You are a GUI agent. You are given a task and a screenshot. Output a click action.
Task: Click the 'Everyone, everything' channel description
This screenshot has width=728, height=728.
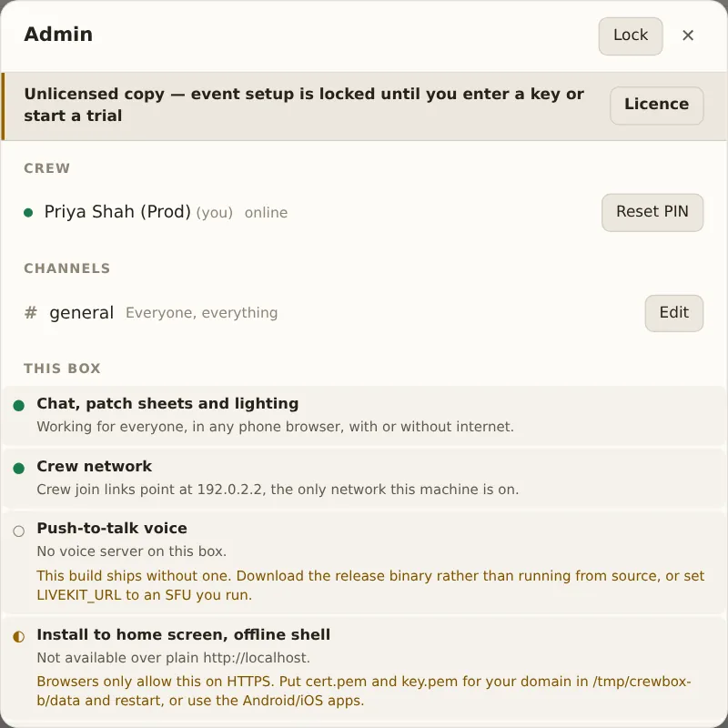201,313
